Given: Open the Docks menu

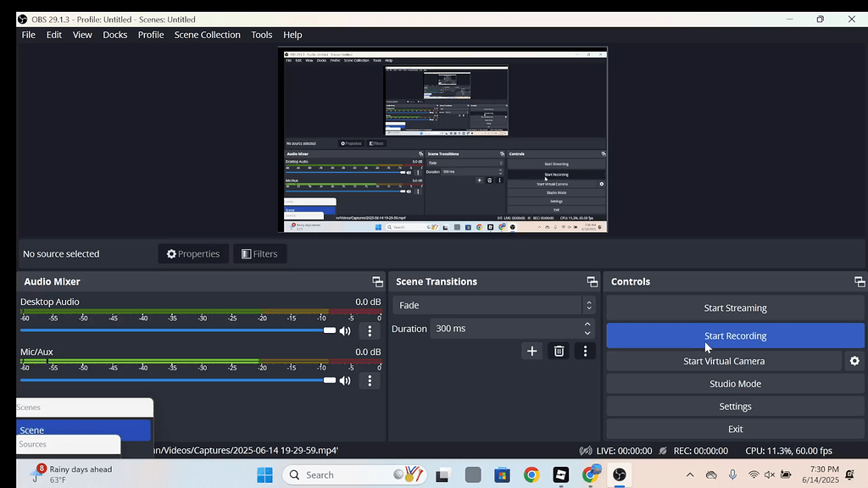Looking at the screenshot, I should pos(114,35).
